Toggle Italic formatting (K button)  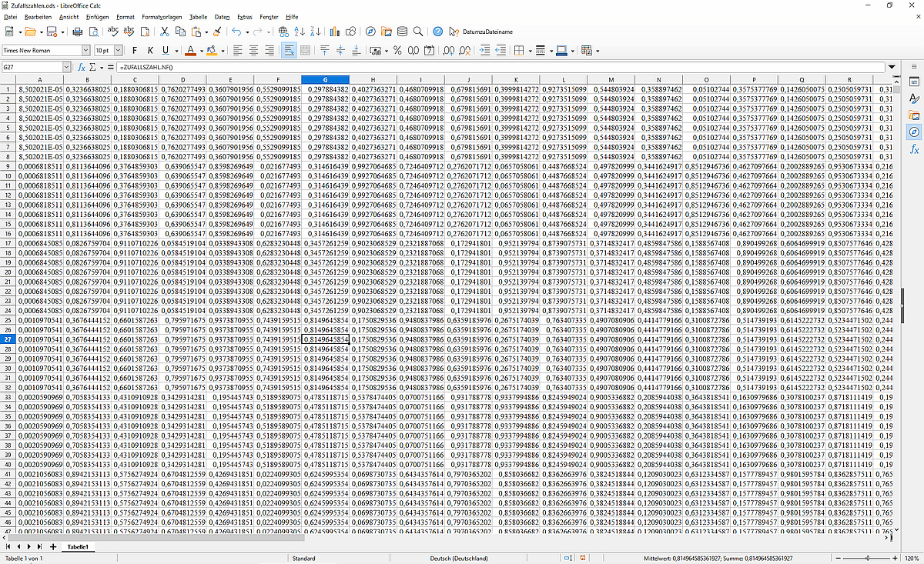(150, 50)
